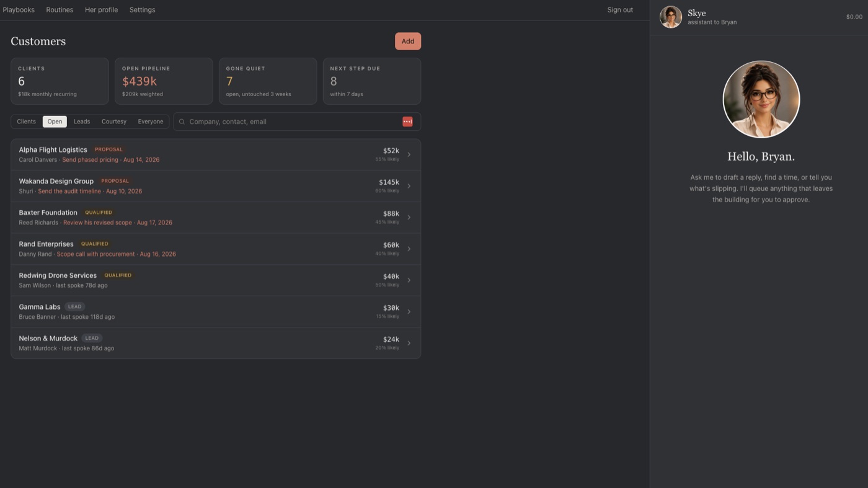
Task: Click the $0.00 balance in Skye panel
Action: 854,17
